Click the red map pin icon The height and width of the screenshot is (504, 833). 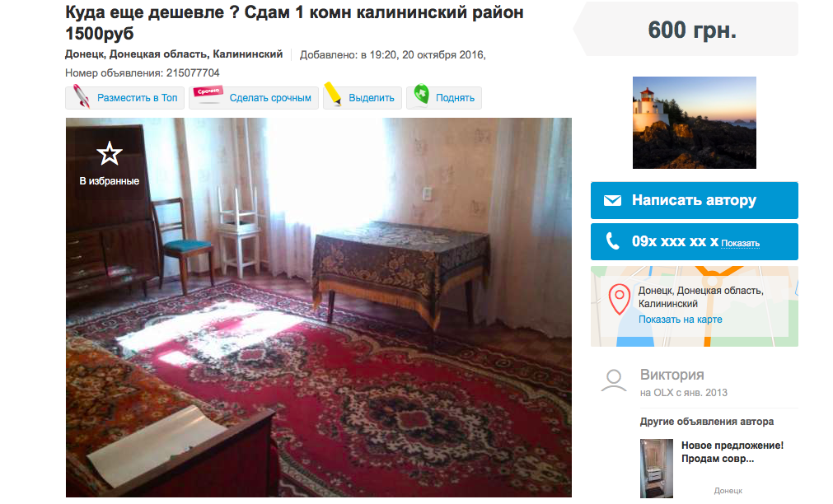(x=620, y=299)
